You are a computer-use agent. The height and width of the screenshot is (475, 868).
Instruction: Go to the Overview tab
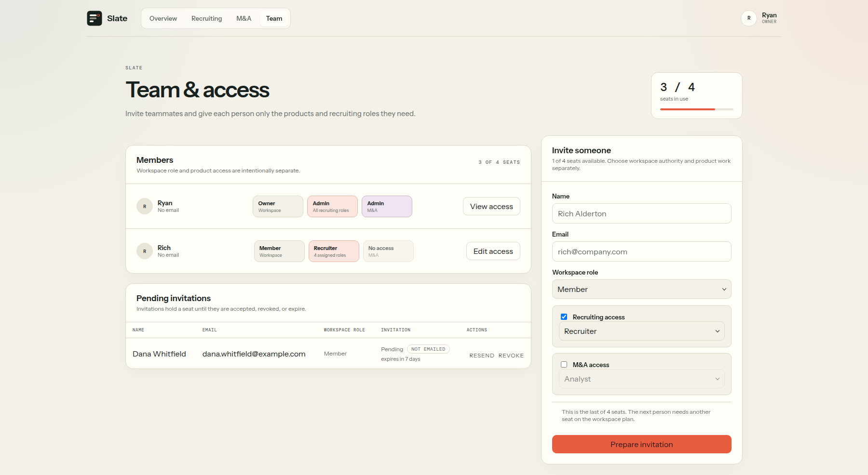[x=163, y=18]
